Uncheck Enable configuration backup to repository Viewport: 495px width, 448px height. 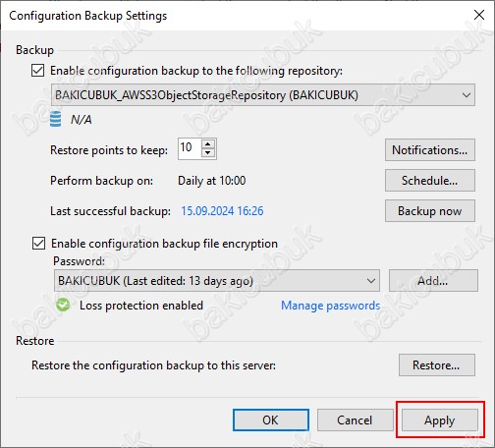click(37, 71)
